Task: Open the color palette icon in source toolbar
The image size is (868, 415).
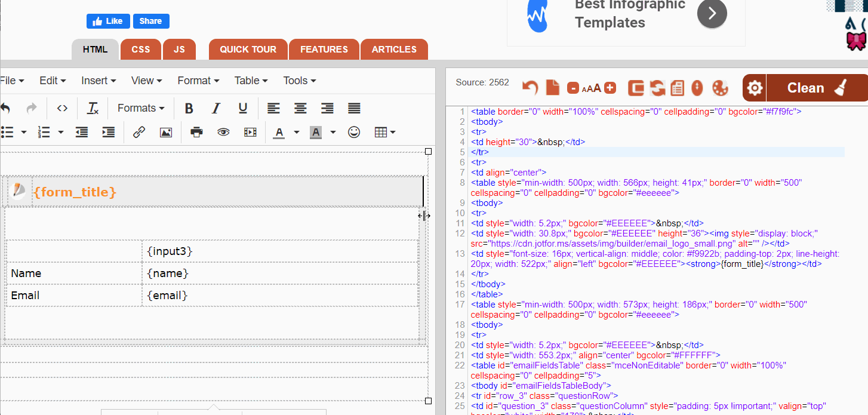Action: click(721, 88)
